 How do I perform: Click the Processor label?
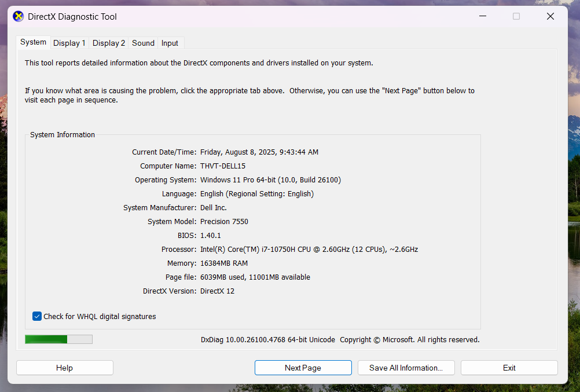(x=179, y=249)
